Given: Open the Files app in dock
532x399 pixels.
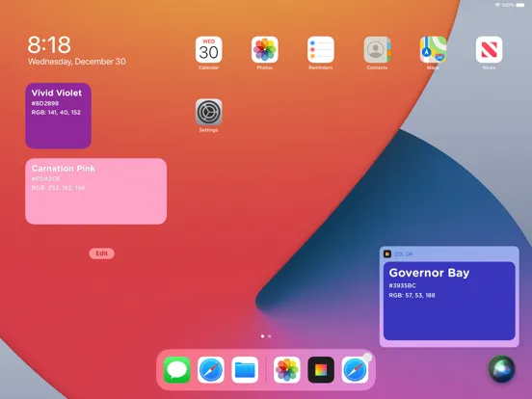Looking at the screenshot, I should click(245, 369).
